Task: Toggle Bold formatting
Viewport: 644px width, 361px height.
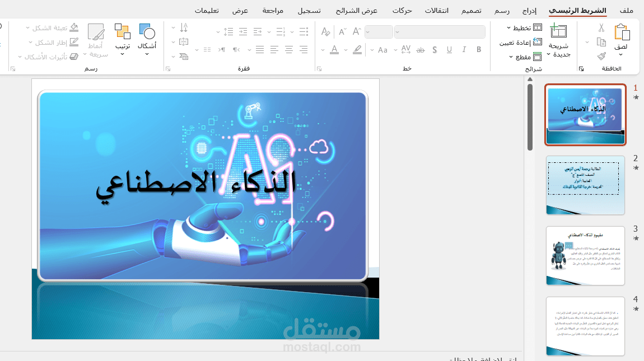Action: 478,50
